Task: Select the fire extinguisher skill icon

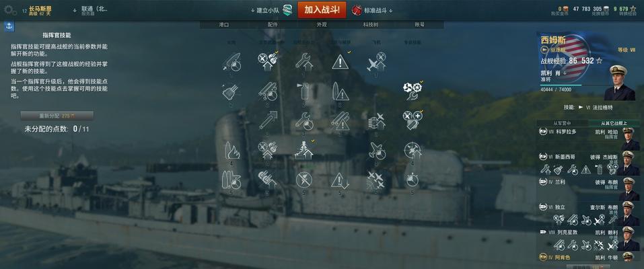Action: pyautogui.click(x=303, y=91)
